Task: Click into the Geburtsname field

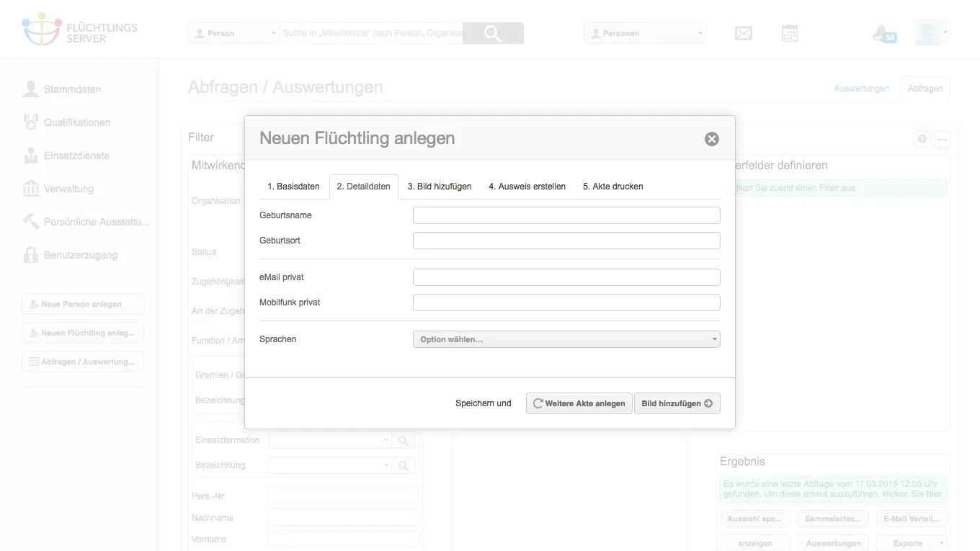Action: point(566,215)
